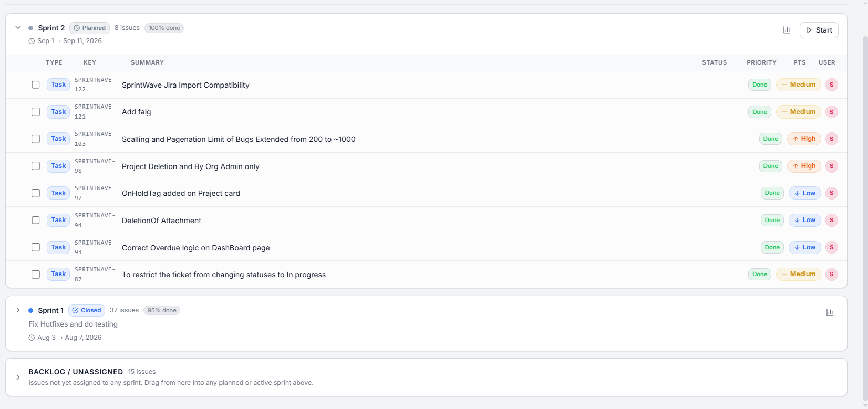Open Sprint 2 chart report icon
This screenshot has height=409, width=868.
click(787, 30)
